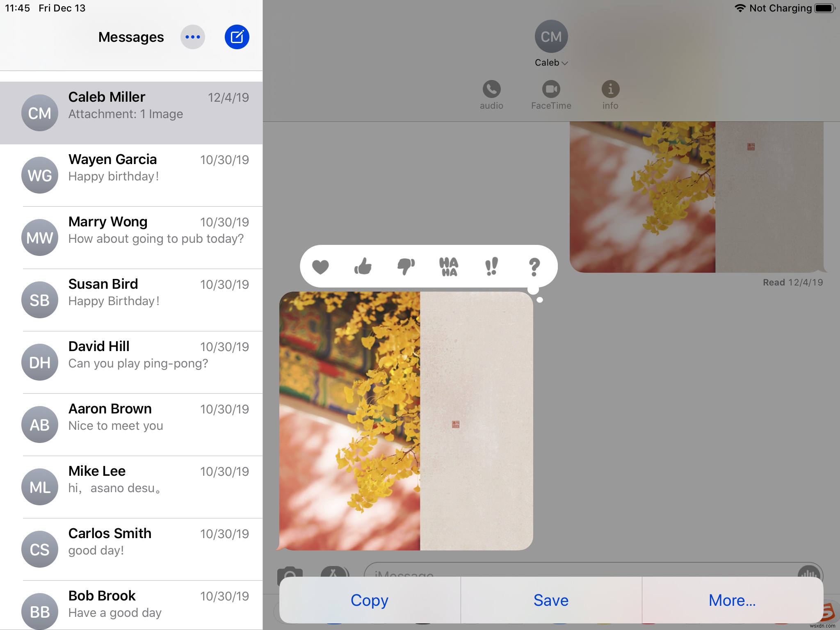The width and height of the screenshot is (840, 630).
Task: Expand More options for the image
Action: tap(732, 600)
